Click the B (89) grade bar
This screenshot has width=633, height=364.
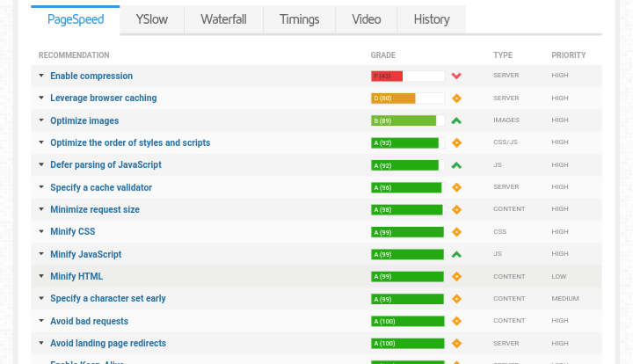point(408,120)
